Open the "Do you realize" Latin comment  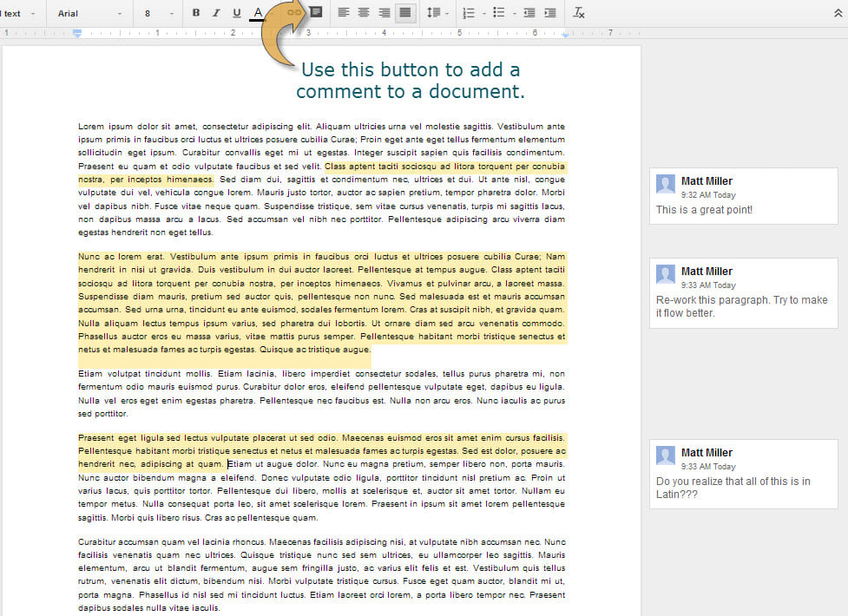744,475
